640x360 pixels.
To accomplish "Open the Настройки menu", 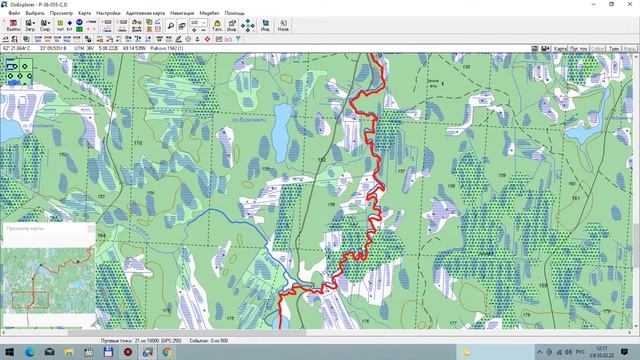I will 108,13.
